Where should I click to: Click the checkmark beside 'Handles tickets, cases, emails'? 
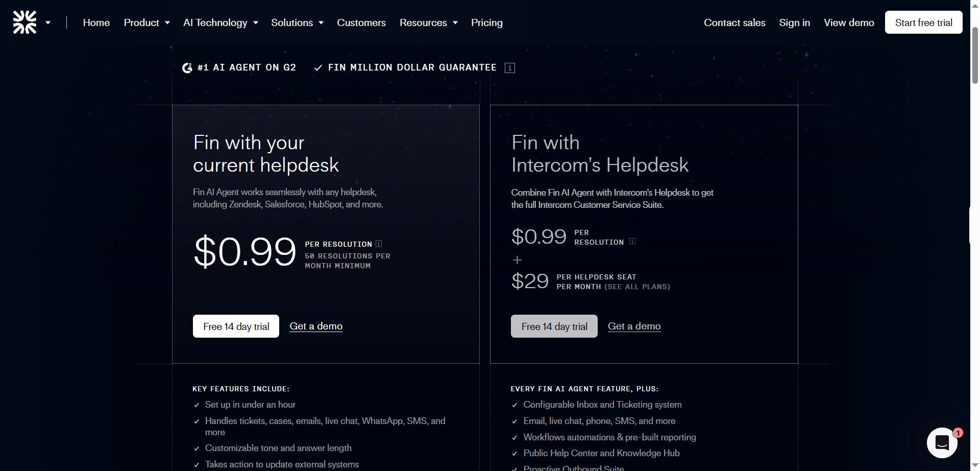[197, 421]
